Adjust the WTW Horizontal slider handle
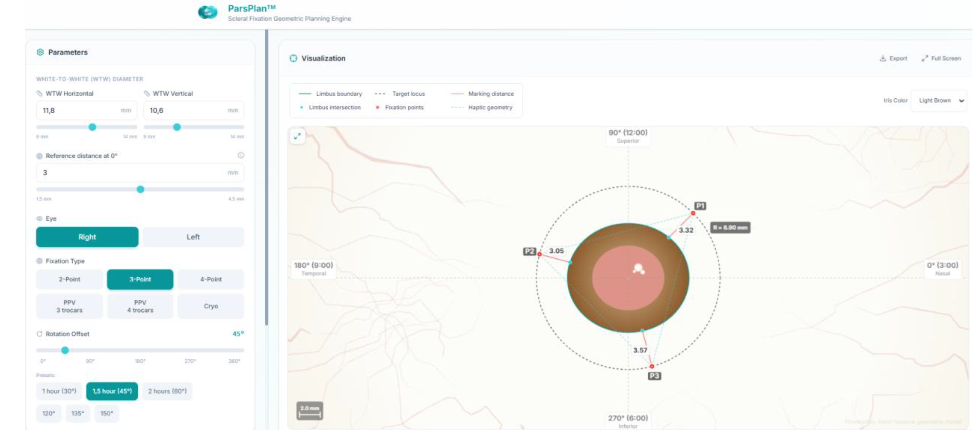980x443 pixels. pyautogui.click(x=92, y=127)
